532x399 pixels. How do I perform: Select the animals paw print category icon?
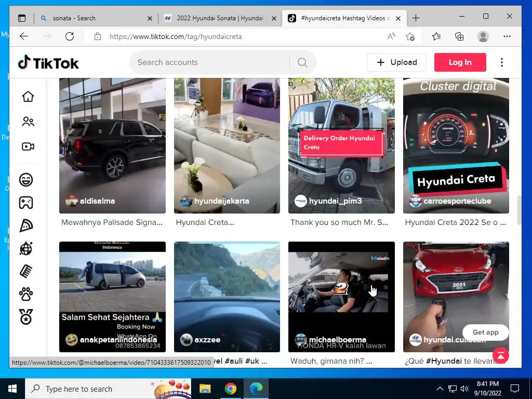26,294
